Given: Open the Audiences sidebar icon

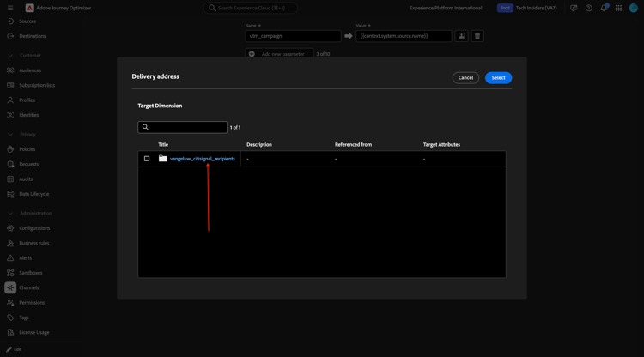Looking at the screenshot, I should coord(10,70).
